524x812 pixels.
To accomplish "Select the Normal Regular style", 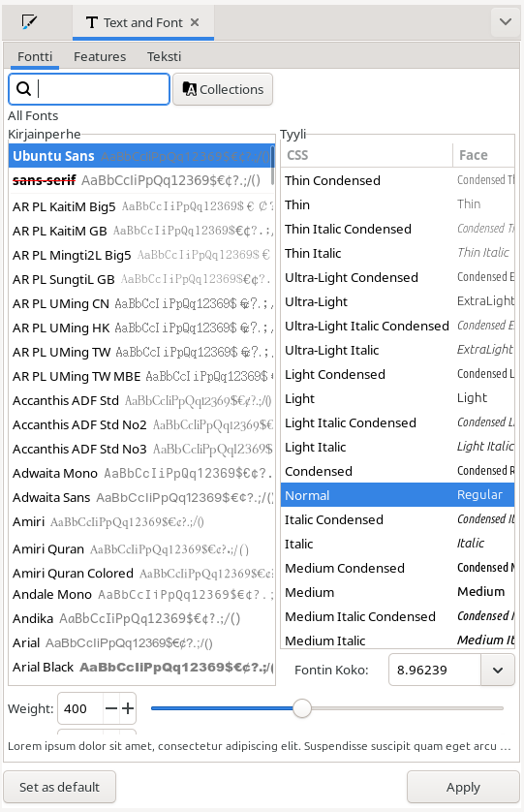I will point(398,495).
